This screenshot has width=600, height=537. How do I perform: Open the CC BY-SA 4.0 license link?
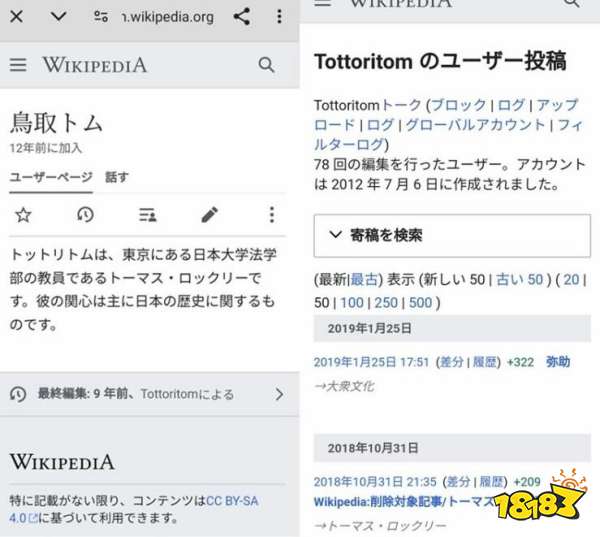(134, 509)
